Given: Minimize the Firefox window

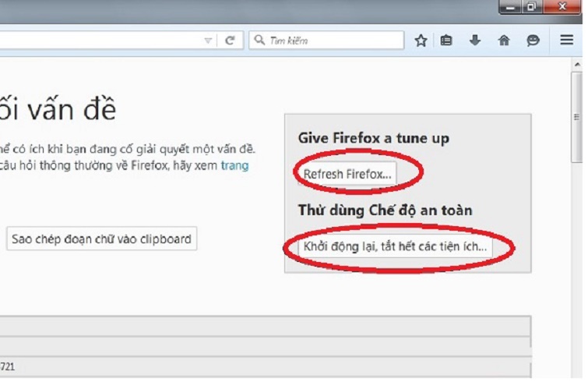Looking at the screenshot, I should [512, 7].
